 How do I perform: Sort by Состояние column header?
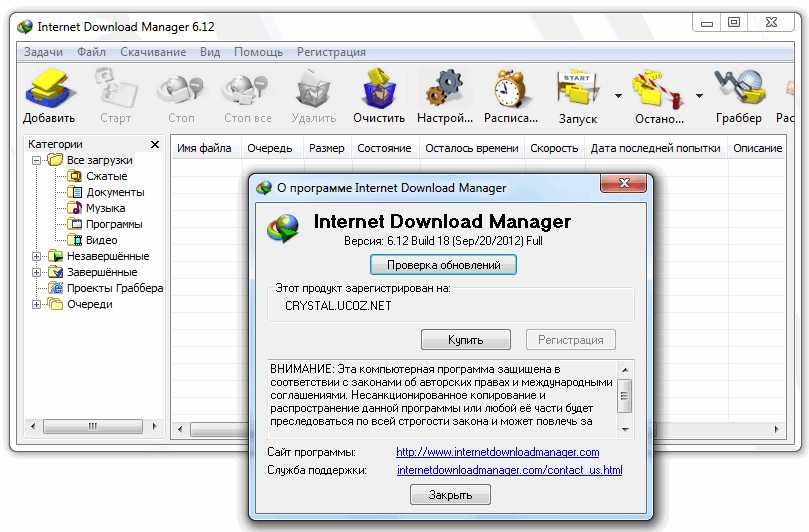click(x=384, y=148)
